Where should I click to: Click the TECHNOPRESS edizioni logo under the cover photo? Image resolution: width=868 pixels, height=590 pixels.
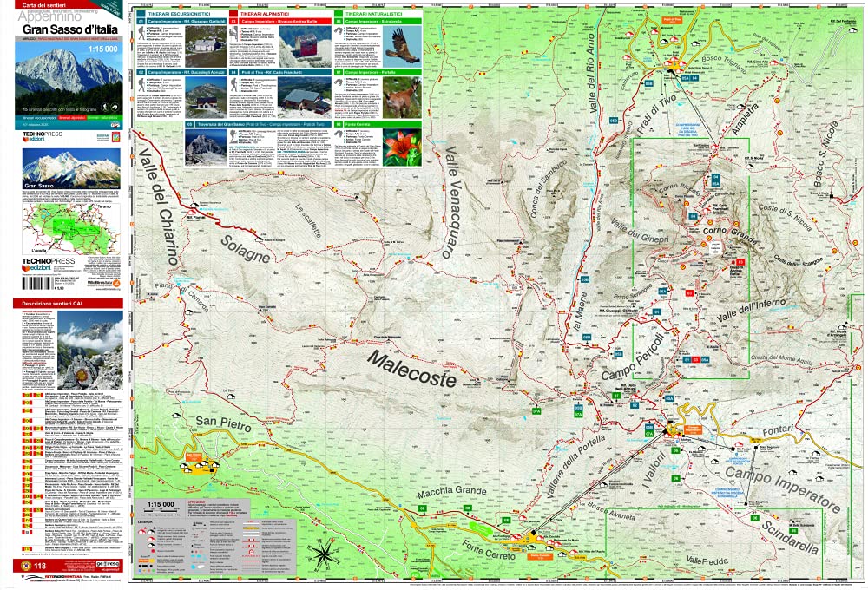(42, 136)
